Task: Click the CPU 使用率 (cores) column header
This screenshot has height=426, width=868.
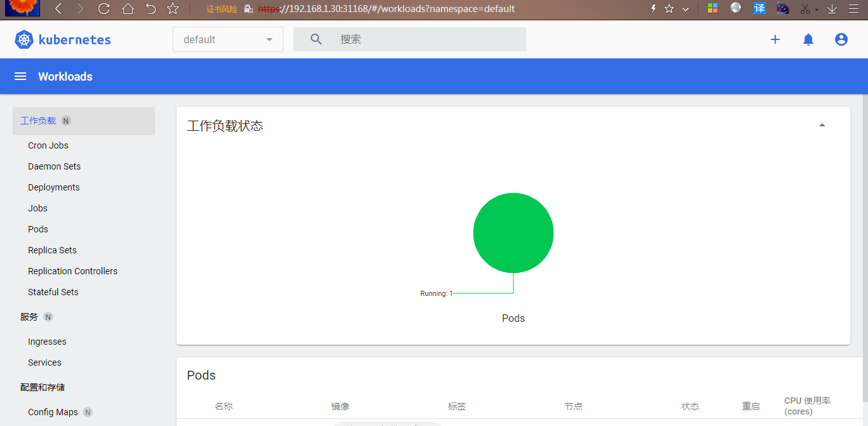Action: 808,406
